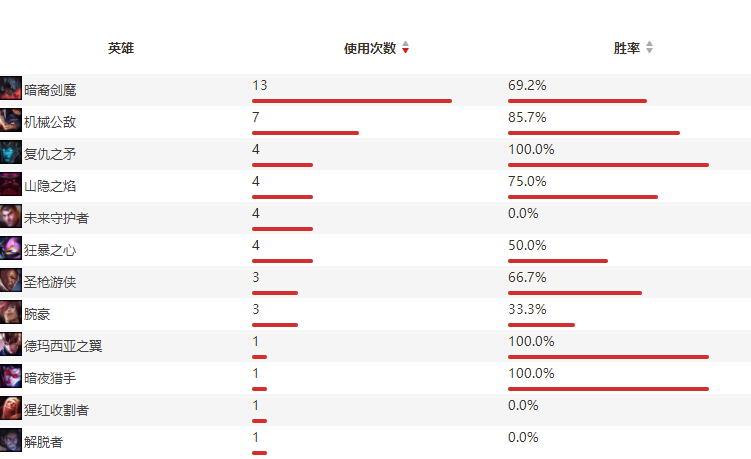Open the 解脱者 hero name link
This screenshot has height=459, width=751.
point(44,442)
